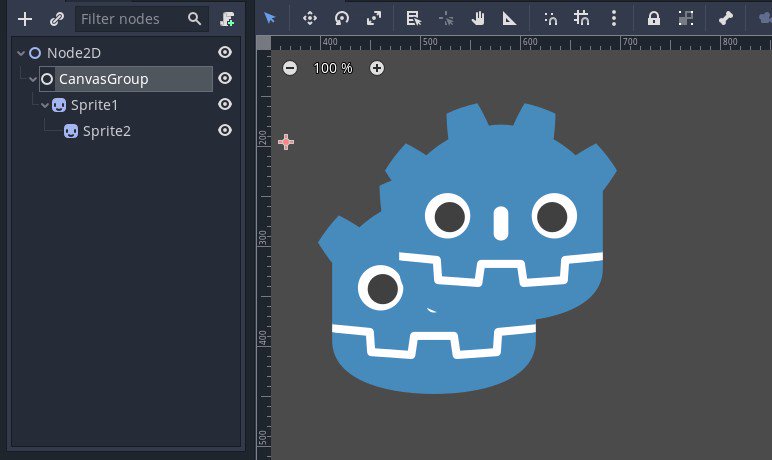Hide the Sprite2 node
Screen dimensions: 772x460
coord(225,131)
